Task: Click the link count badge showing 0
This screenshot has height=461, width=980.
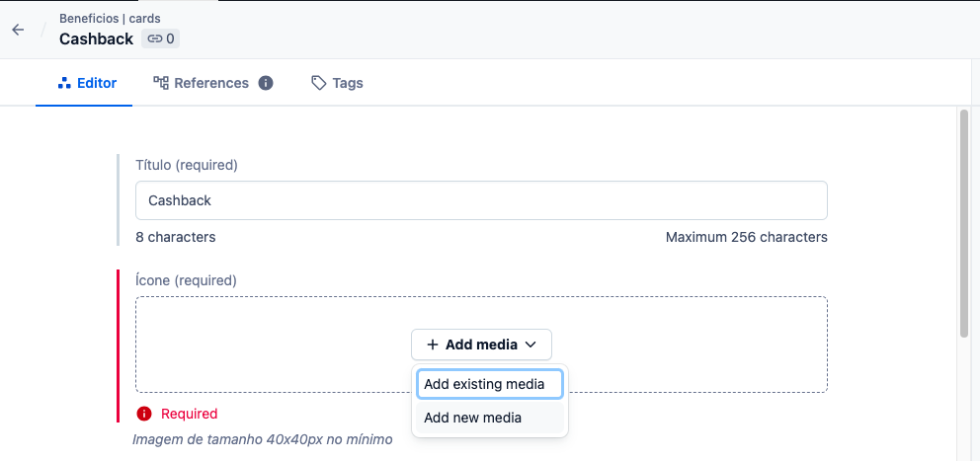Action: pyautogui.click(x=160, y=39)
